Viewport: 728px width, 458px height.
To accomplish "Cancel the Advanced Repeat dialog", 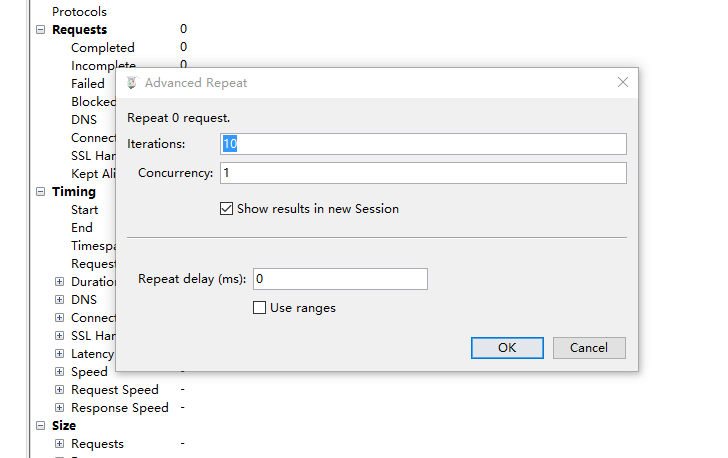I will coord(589,348).
